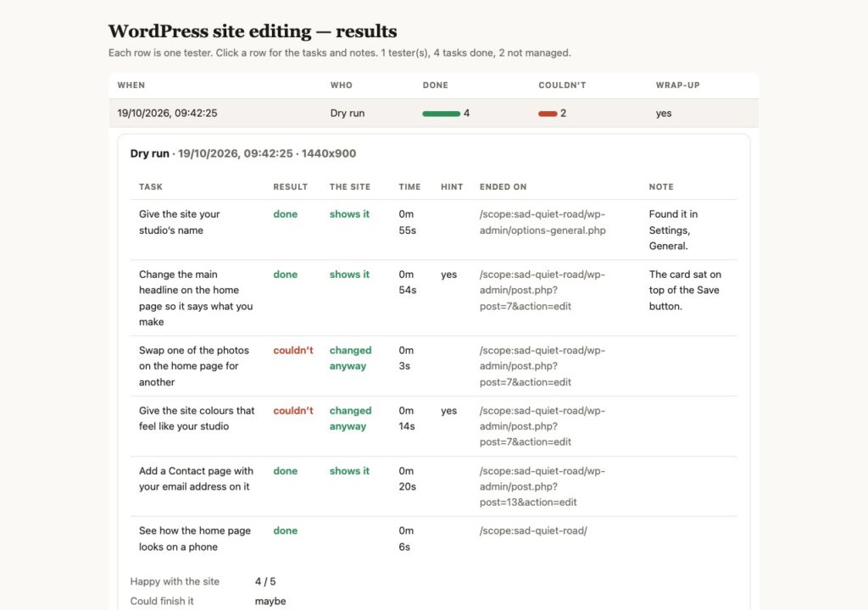
Task: Click time '0m 3s' for Swap photos task
Action: [406, 358]
